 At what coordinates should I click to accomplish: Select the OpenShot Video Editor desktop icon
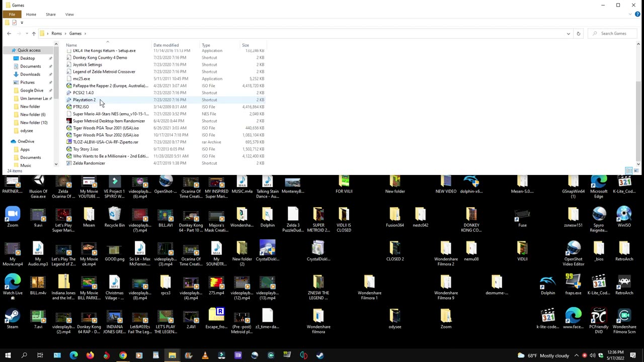pyautogui.click(x=573, y=254)
